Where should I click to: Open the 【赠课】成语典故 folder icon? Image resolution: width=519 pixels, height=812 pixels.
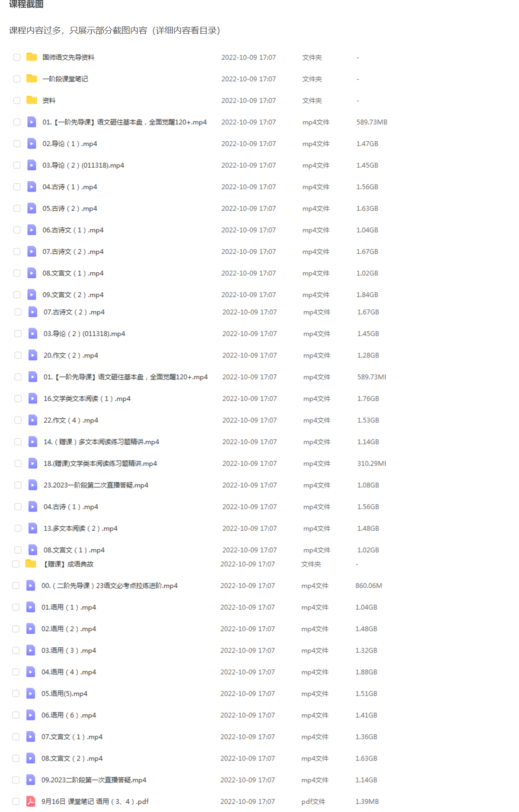tap(31, 564)
